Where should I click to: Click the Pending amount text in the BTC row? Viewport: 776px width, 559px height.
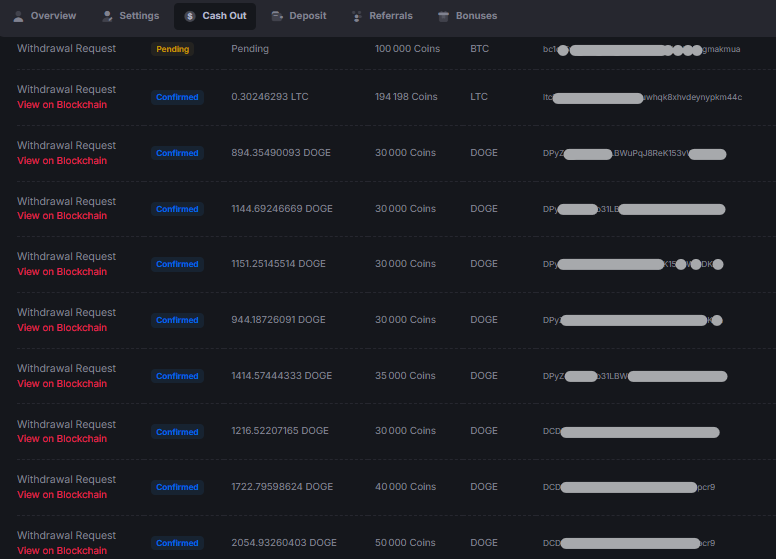pyautogui.click(x=250, y=48)
